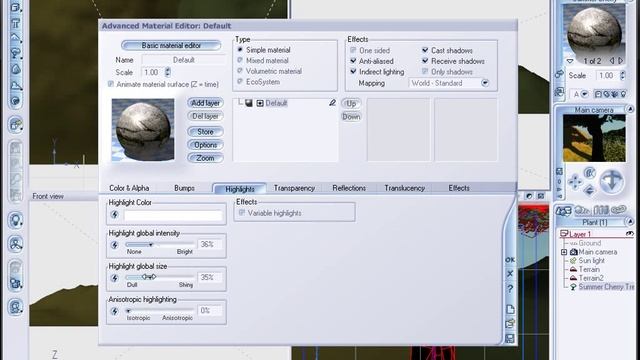Disable Anti-aliased checkbox

point(353,61)
